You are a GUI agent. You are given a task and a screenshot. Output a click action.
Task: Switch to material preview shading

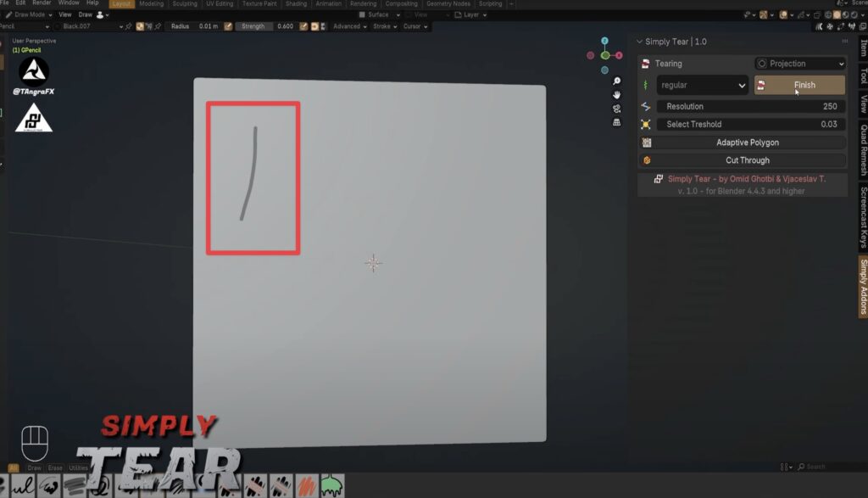click(x=845, y=15)
